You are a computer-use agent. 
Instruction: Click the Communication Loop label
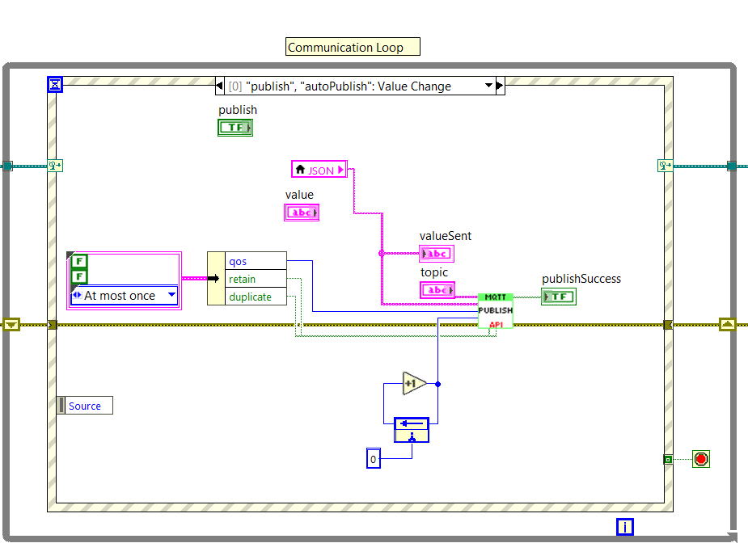click(353, 47)
